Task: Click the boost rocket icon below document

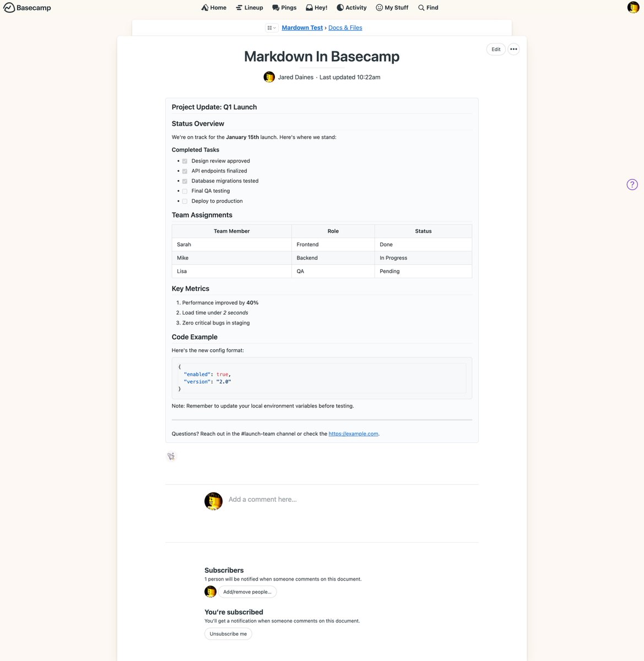Action: [x=171, y=456]
